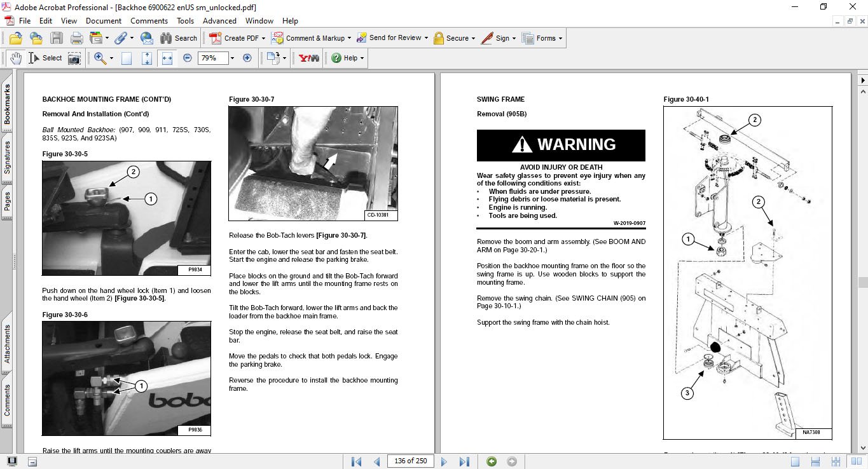Click the paperclip Attach a File icon
Image resolution: width=868 pixels, height=469 pixels.
pyautogui.click(x=121, y=38)
